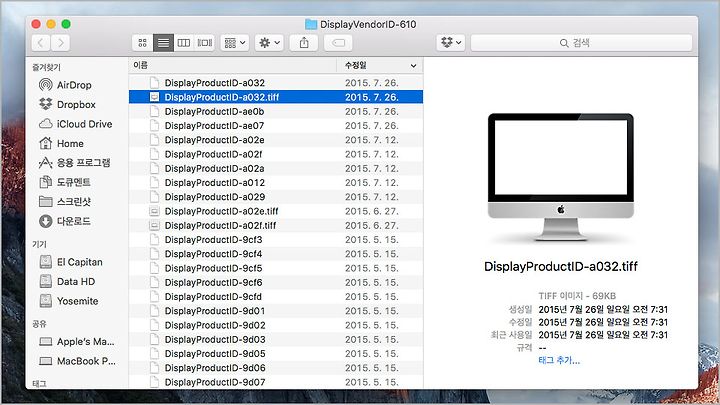
Task: Go forward in Finder history
Action: pyautogui.click(x=61, y=43)
